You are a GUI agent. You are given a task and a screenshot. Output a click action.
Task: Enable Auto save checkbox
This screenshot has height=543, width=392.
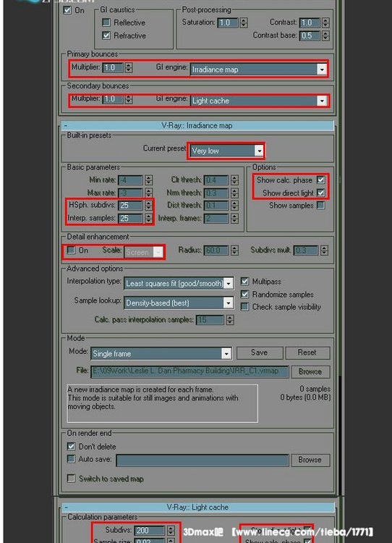pos(71,459)
